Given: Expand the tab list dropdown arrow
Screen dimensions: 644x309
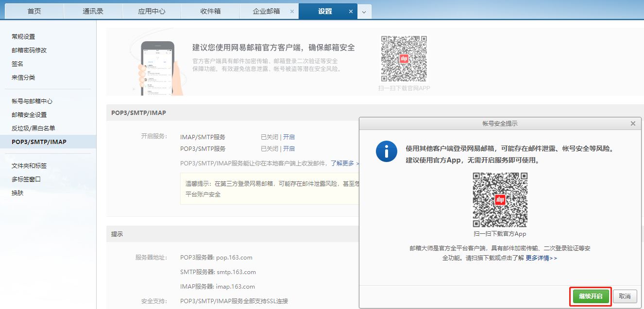Looking at the screenshot, I should (x=364, y=12).
